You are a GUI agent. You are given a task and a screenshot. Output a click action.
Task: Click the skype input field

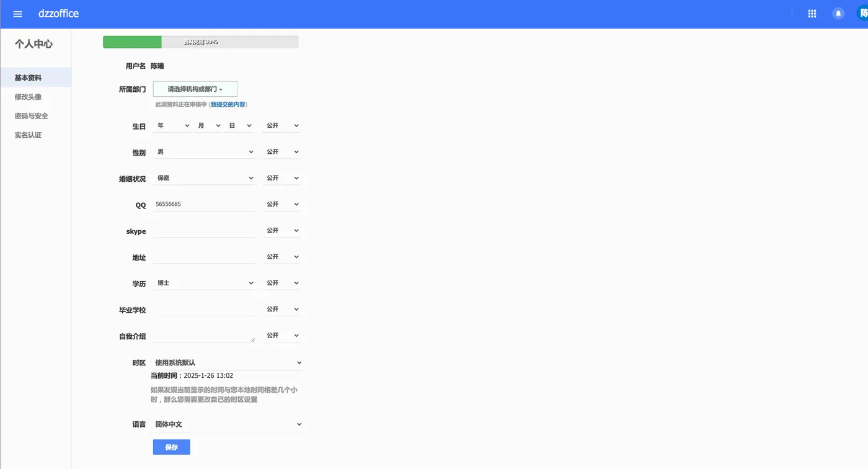205,231
